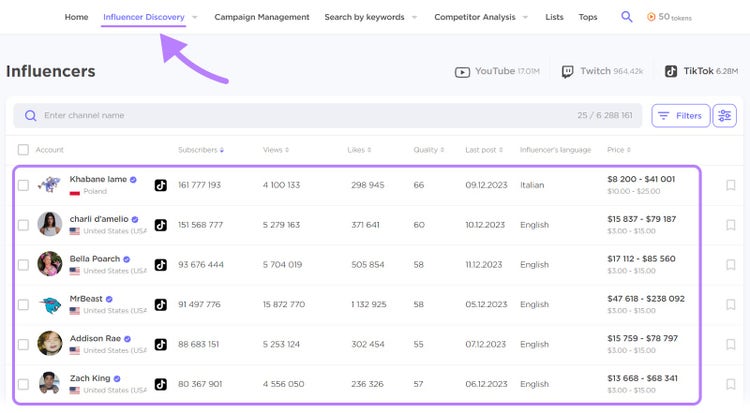This screenshot has width=750, height=413.
Task: Open Bella Poarch profile name link
Action: 95,258
